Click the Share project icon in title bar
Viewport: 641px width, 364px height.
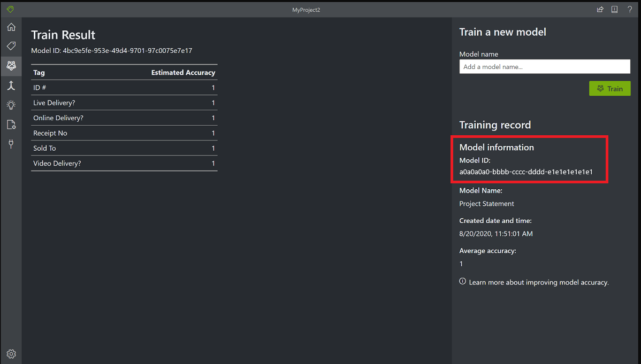[600, 9]
